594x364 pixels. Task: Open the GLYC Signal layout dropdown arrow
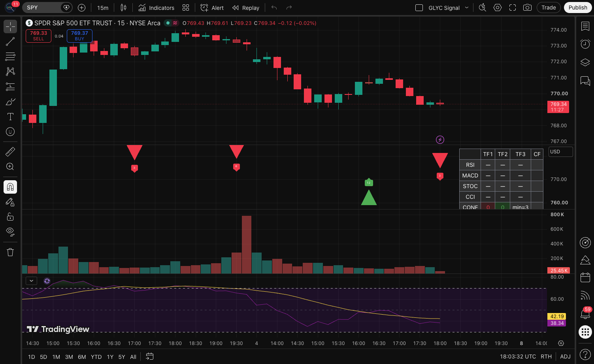(467, 8)
